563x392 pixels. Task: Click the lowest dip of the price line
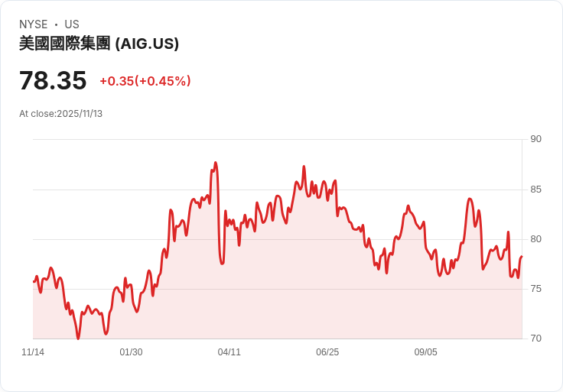pyautogui.click(x=78, y=338)
